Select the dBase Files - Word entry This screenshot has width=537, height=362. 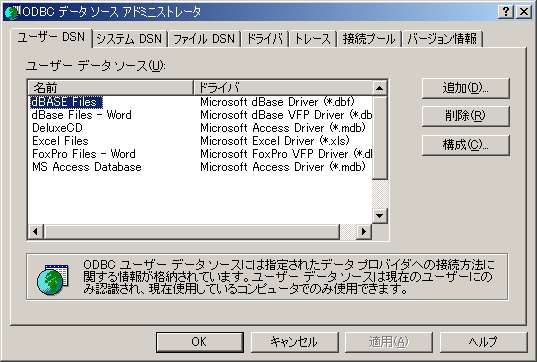[x=82, y=115]
